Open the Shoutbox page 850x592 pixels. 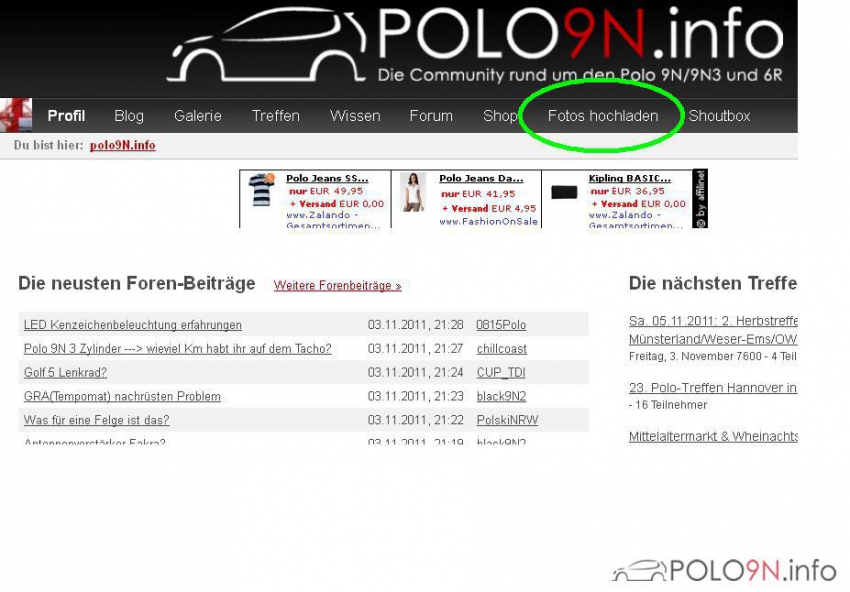tap(719, 116)
